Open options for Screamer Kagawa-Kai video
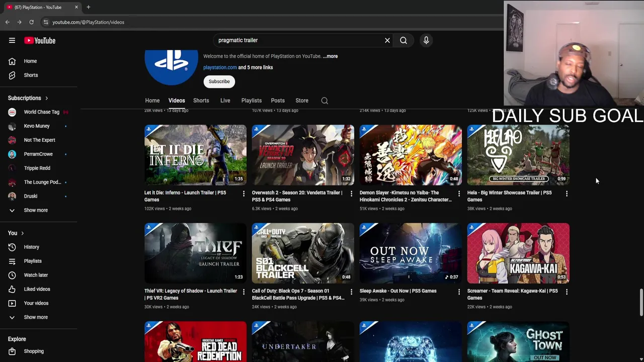Screen dimensions: 644x362 [x=567, y=292]
